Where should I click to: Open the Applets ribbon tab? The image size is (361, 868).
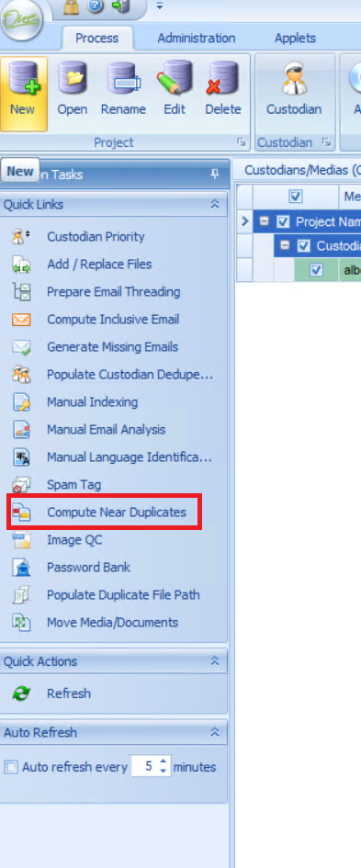pyautogui.click(x=295, y=39)
